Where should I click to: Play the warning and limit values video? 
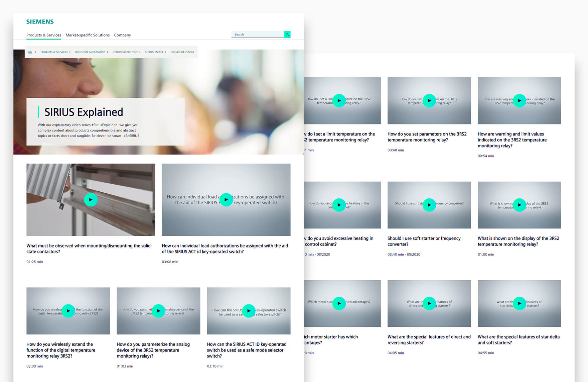(x=520, y=101)
